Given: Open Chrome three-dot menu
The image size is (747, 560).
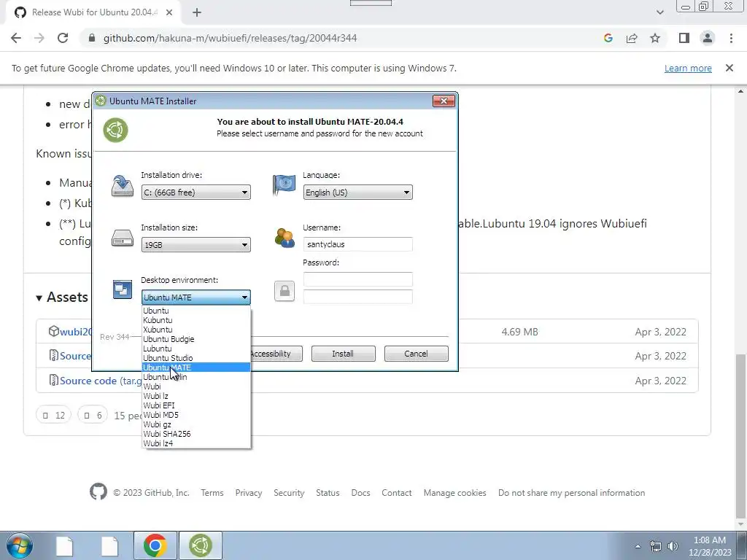Looking at the screenshot, I should [x=731, y=38].
